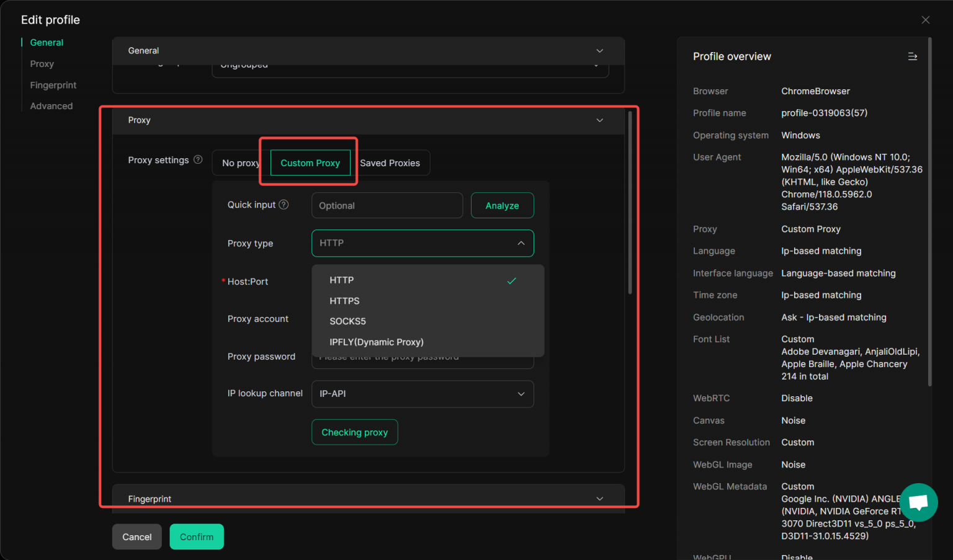This screenshot has height=560, width=953.
Task: Switch to Saved Proxies option
Action: point(390,162)
